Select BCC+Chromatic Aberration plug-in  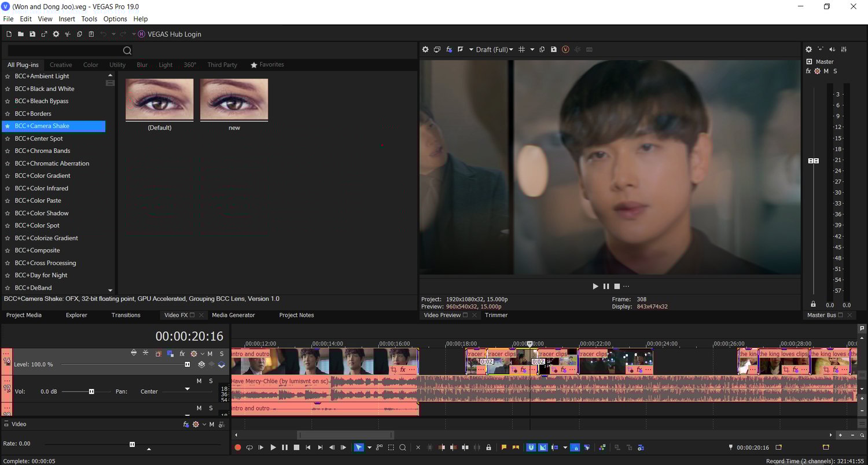point(52,163)
